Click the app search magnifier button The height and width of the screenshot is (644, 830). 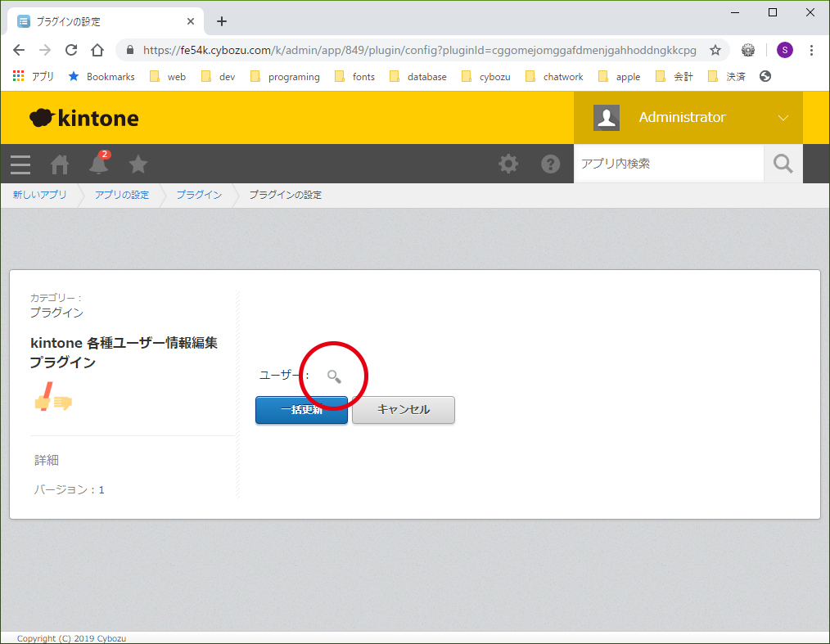[783, 164]
